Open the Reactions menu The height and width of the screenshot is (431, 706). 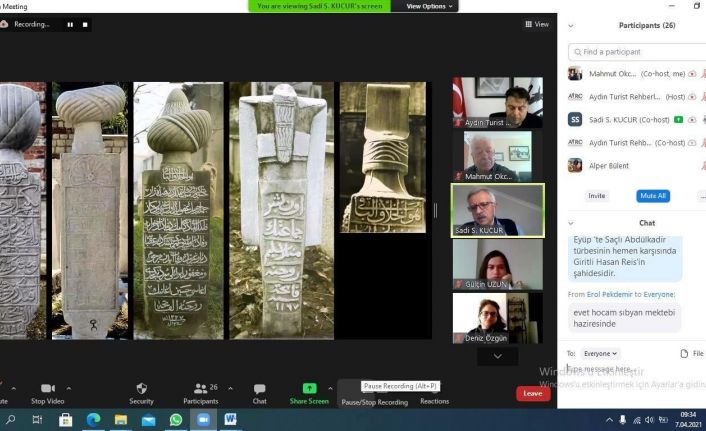(434, 401)
